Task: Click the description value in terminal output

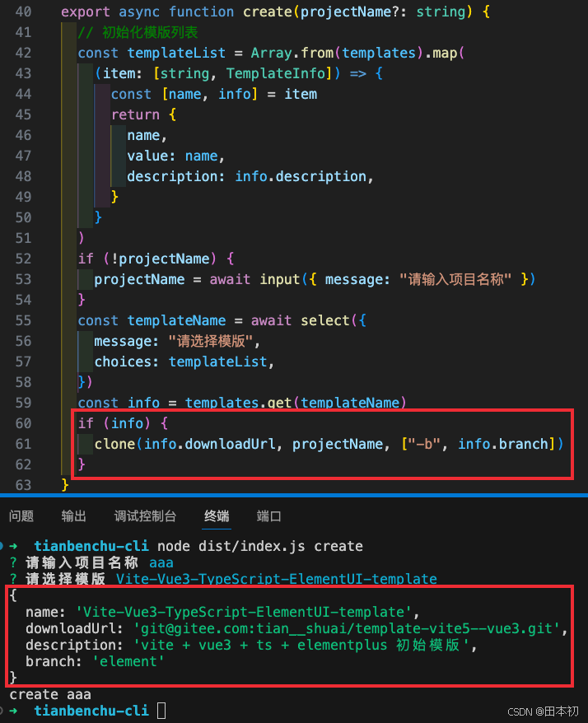Action: click(301, 645)
